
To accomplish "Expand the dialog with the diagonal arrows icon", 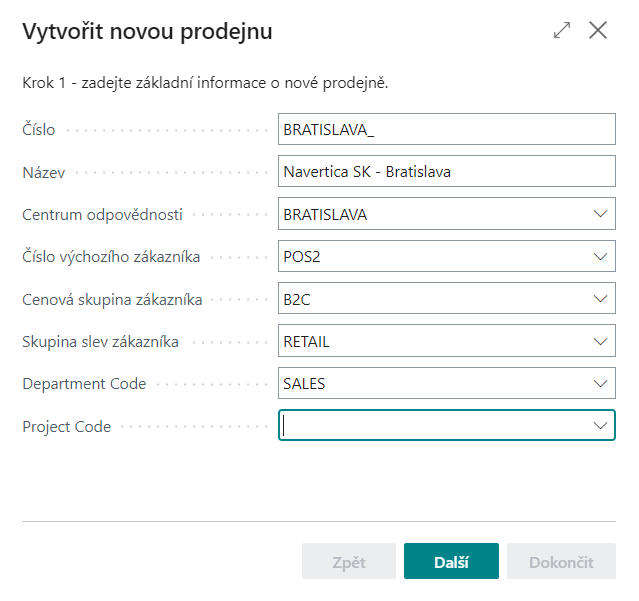I will (x=562, y=30).
